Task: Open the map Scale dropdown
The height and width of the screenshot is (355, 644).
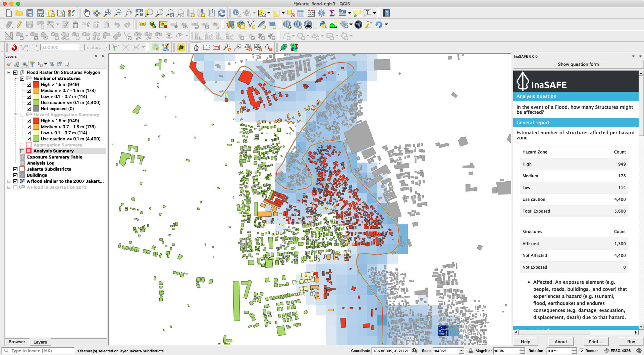Action: (461, 351)
